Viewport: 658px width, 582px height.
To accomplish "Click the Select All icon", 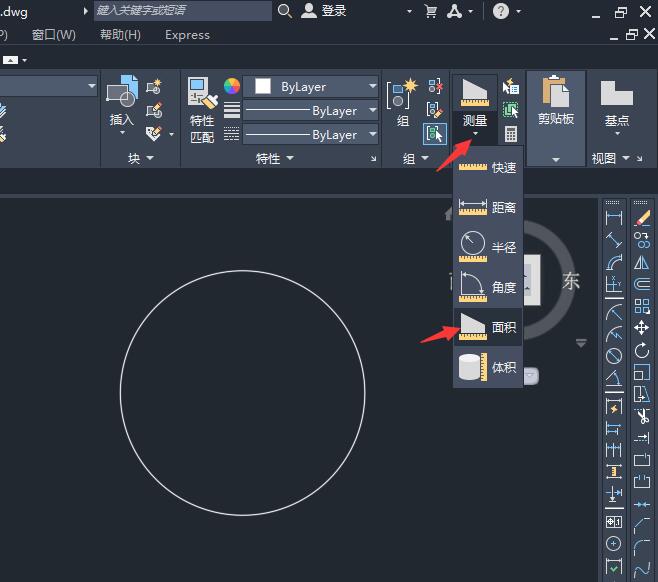I will pyautogui.click(x=510, y=110).
